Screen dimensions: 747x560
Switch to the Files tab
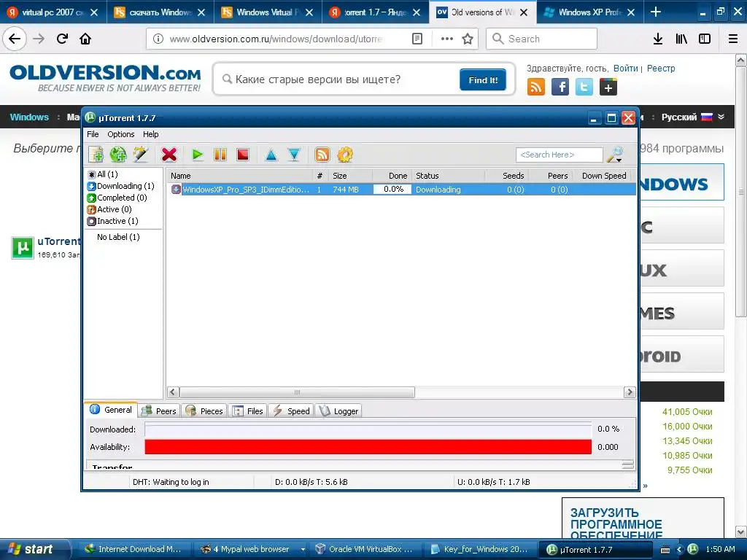pyautogui.click(x=248, y=411)
